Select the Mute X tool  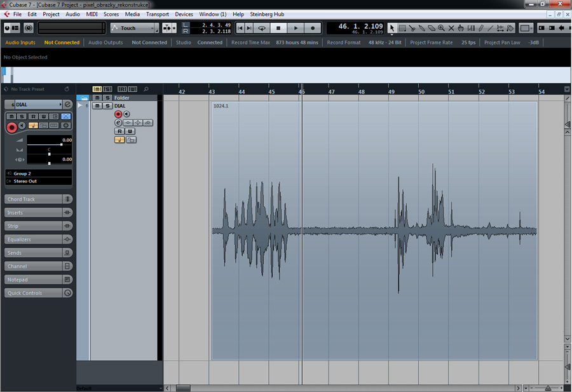point(451,28)
